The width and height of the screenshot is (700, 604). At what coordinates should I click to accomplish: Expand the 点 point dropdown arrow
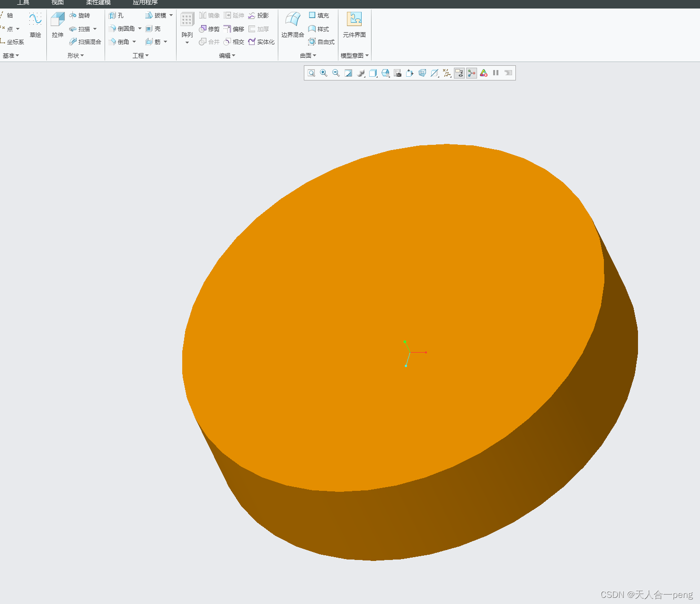[x=18, y=29]
